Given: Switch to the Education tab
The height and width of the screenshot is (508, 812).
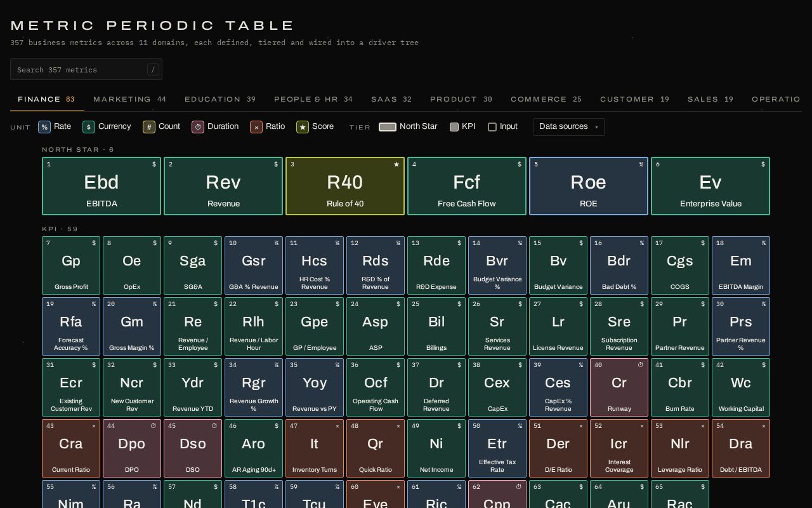Looking at the screenshot, I should click(x=220, y=100).
